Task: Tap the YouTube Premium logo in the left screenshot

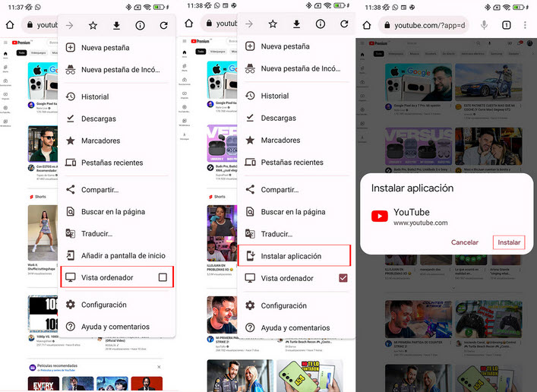Action: [21, 43]
